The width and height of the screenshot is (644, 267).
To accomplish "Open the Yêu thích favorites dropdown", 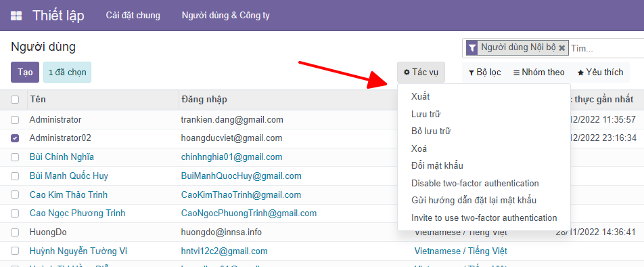I will (x=600, y=73).
